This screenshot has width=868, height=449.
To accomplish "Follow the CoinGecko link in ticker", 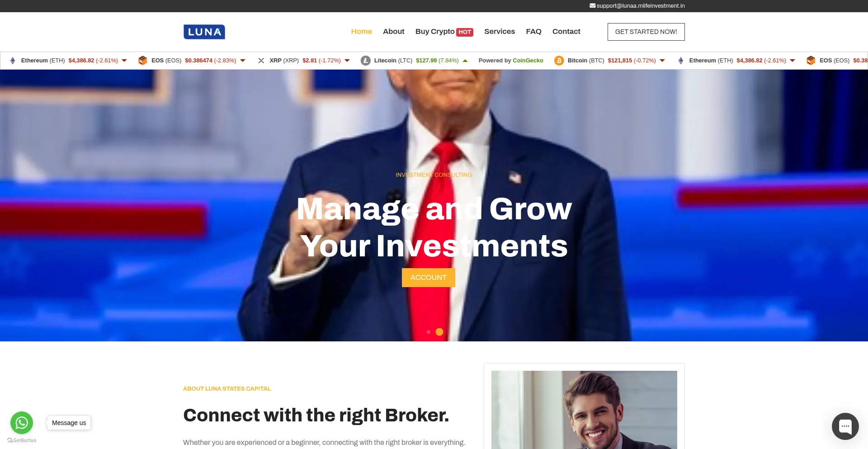I will coord(528,61).
